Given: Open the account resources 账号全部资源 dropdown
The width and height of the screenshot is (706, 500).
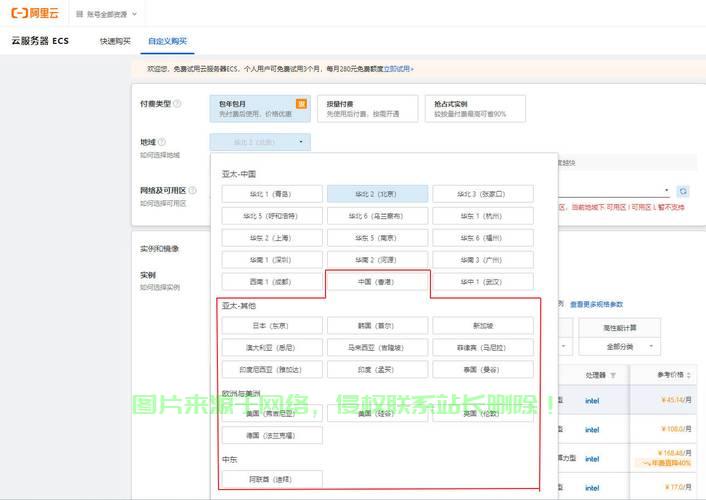Looking at the screenshot, I should [106, 14].
